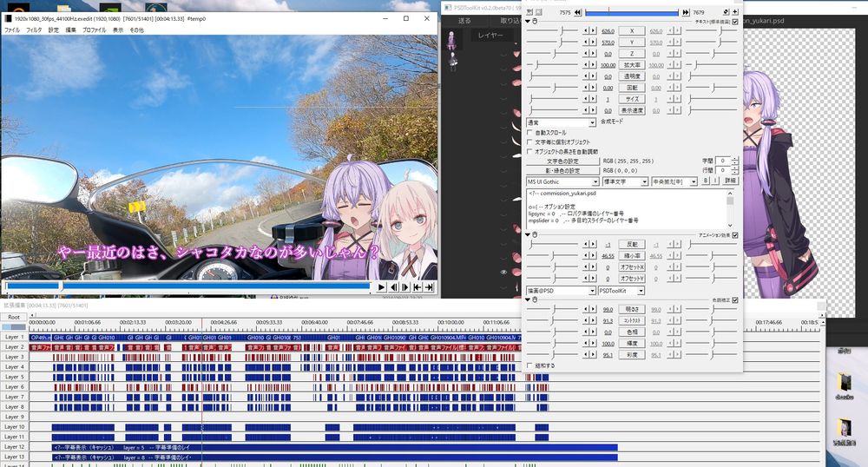Open the PSDToolKit category dropdown
The width and height of the screenshot is (868, 467).
(621, 291)
